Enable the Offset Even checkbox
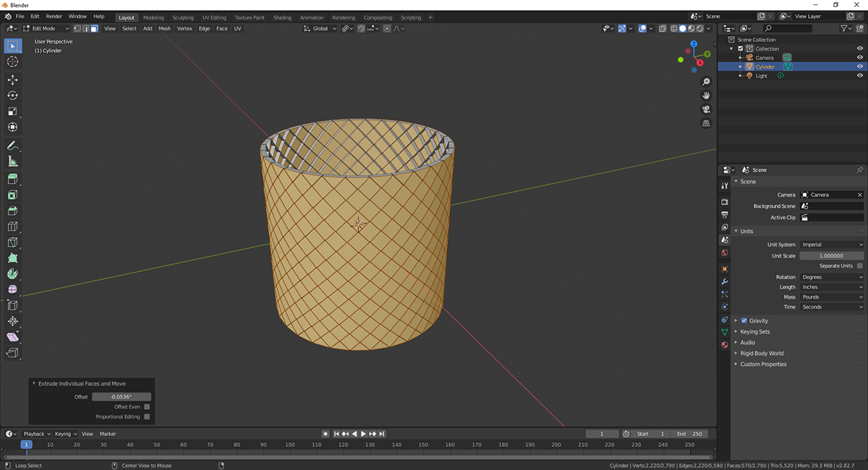The width and height of the screenshot is (868, 470). pyautogui.click(x=147, y=407)
